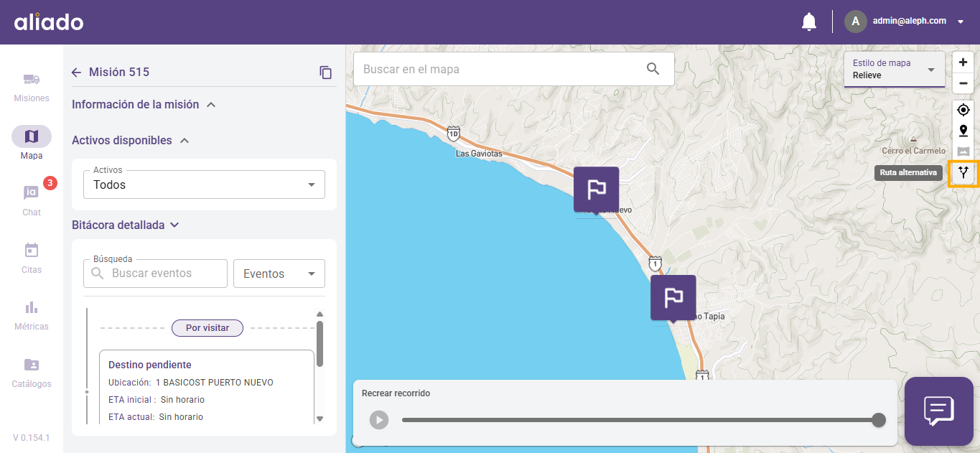Copy mission using the duplicate icon
Image resolution: width=980 pixels, height=453 pixels.
pyautogui.click(x=326, y=73)
